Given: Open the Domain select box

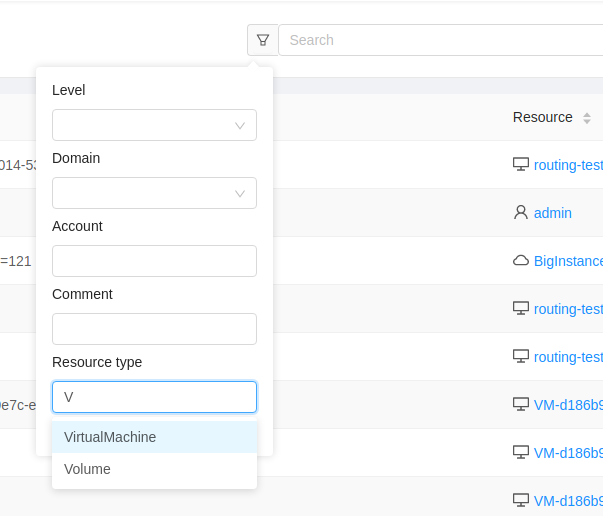Looking at the screenshot, I should tap(154, 193).
